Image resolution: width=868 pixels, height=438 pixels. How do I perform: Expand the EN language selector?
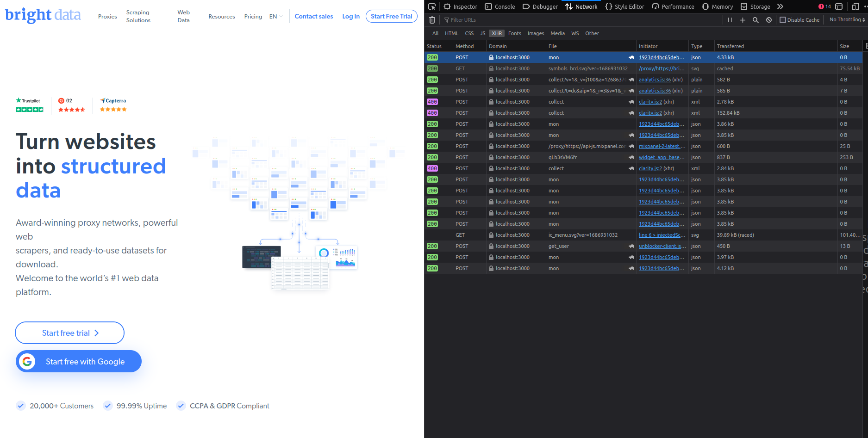coord(275,16)
